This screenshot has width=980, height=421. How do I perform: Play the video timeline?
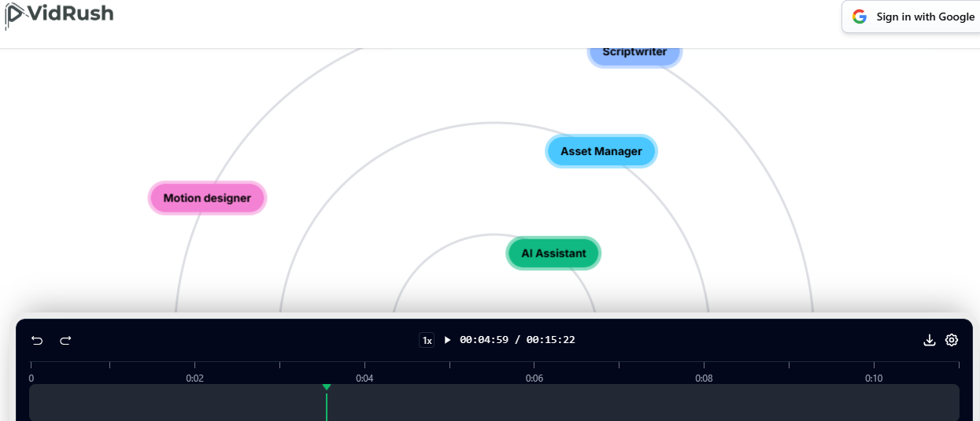pos(447,340)
